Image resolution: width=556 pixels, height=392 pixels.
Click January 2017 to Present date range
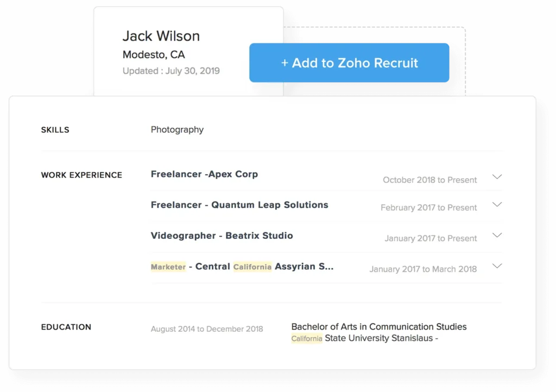click(431, 238)
